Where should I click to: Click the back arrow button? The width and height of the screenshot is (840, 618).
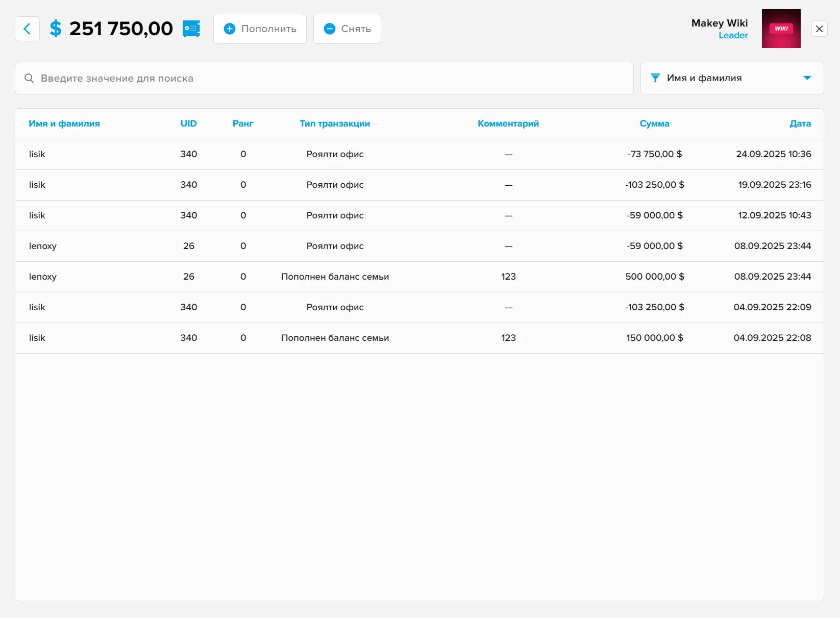[x=27, y=29]
